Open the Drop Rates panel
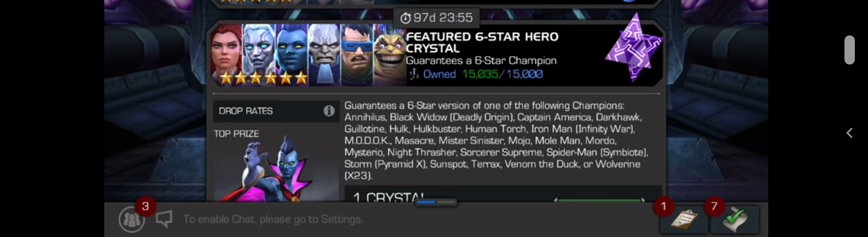The width and height of the screenshot is (868, 237). point(276,111)
